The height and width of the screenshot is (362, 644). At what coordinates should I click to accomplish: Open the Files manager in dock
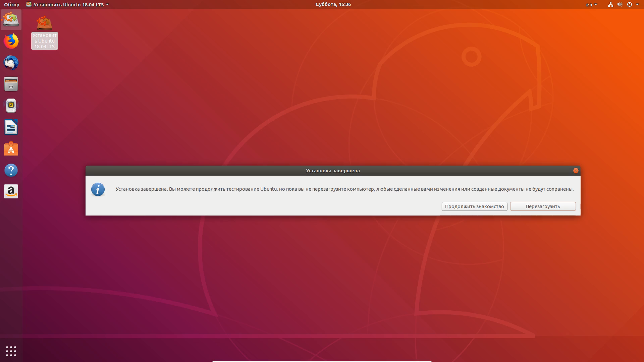coord(11,84)
